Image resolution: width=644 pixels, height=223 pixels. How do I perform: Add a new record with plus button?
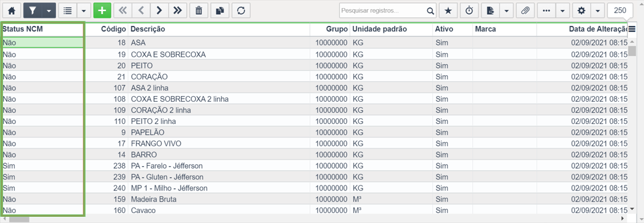(102, 10)
